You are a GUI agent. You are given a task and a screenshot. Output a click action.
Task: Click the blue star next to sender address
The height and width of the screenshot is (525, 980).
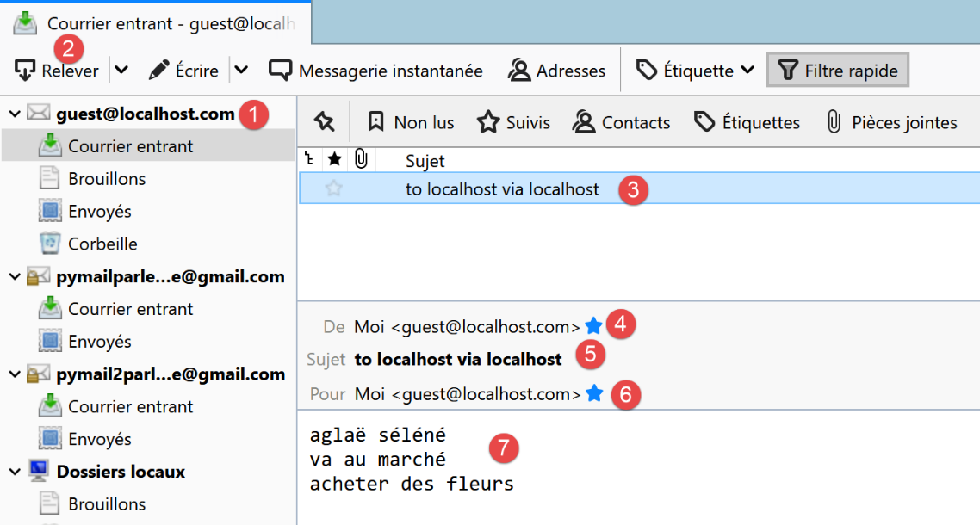point(593,326)
